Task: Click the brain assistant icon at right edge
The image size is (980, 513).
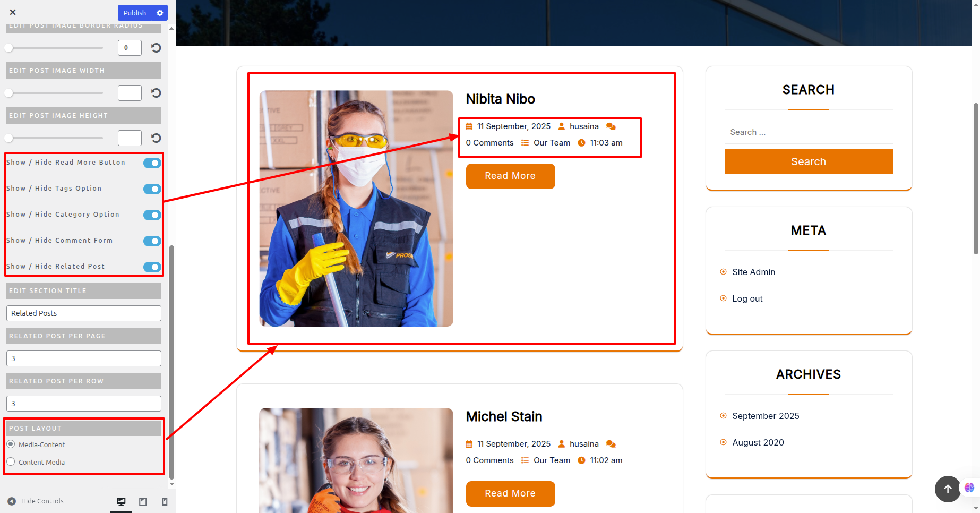Action: pos(969,488)
